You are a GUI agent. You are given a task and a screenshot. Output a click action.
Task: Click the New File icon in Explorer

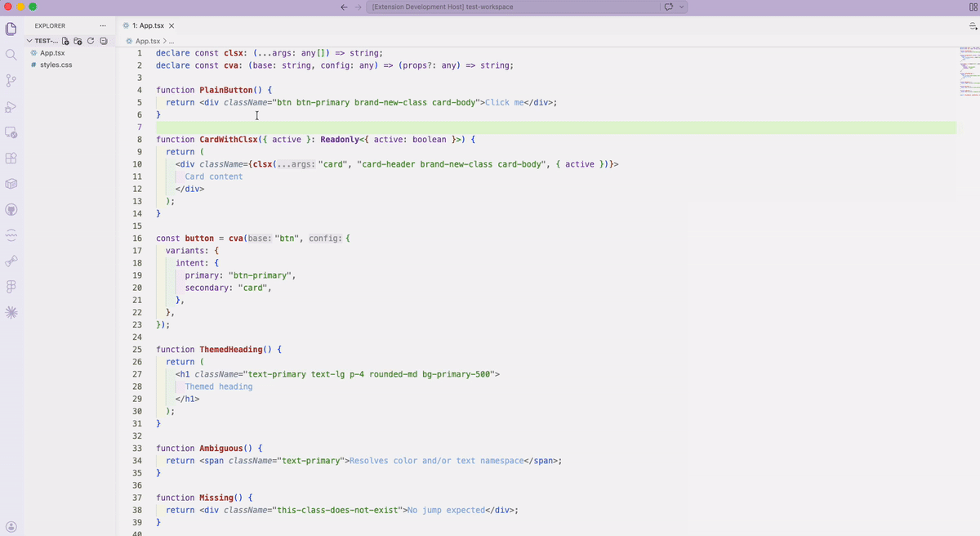click(65, 41)
